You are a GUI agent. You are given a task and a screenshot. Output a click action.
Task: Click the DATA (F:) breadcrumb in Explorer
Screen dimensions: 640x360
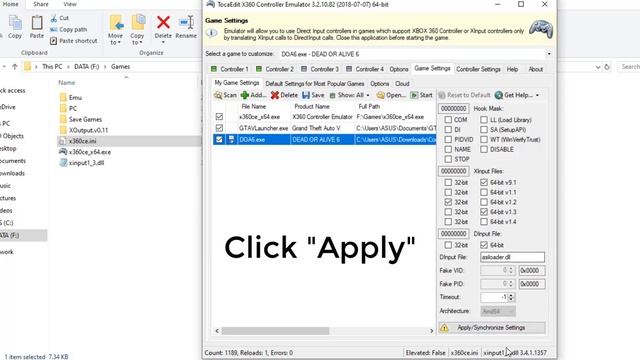(x=87, y=67)
